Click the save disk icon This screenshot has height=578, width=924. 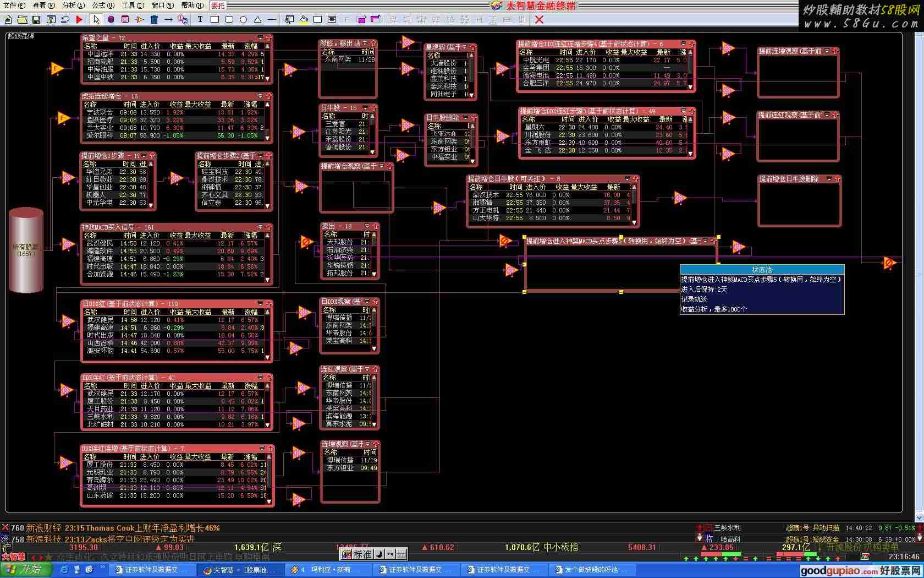36,19
